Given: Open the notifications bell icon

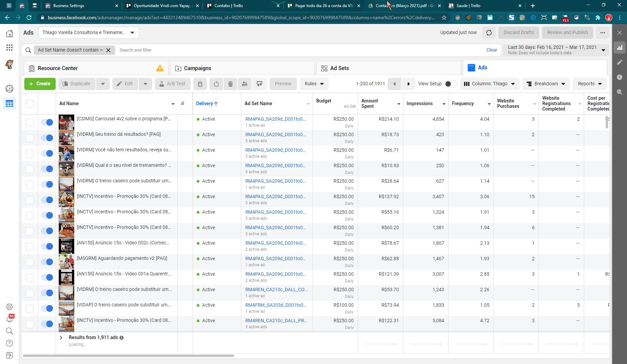Looking at the screenshot, I should (9, 319).
